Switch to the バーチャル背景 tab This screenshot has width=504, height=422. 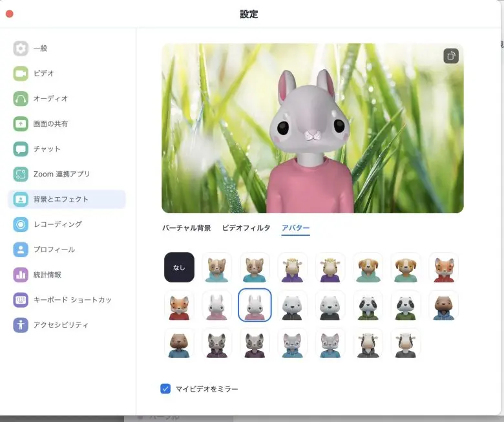tap(187, 228)
